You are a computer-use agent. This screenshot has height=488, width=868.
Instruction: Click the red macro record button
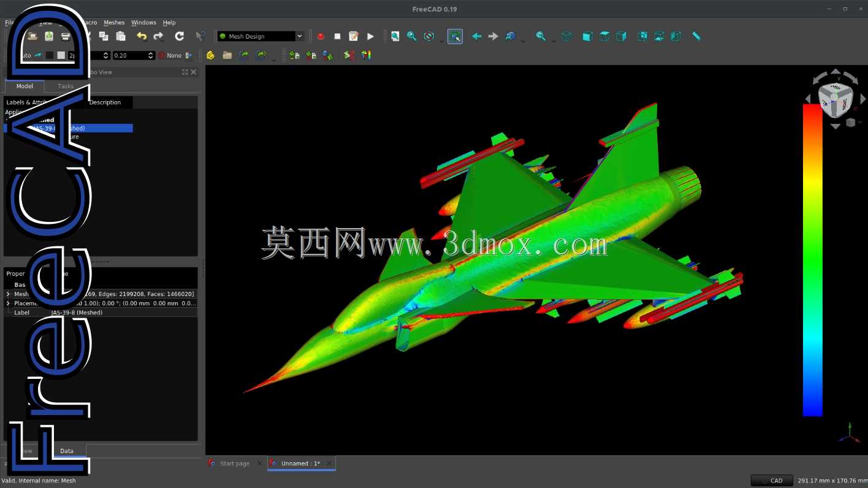[x=321, y=36]
